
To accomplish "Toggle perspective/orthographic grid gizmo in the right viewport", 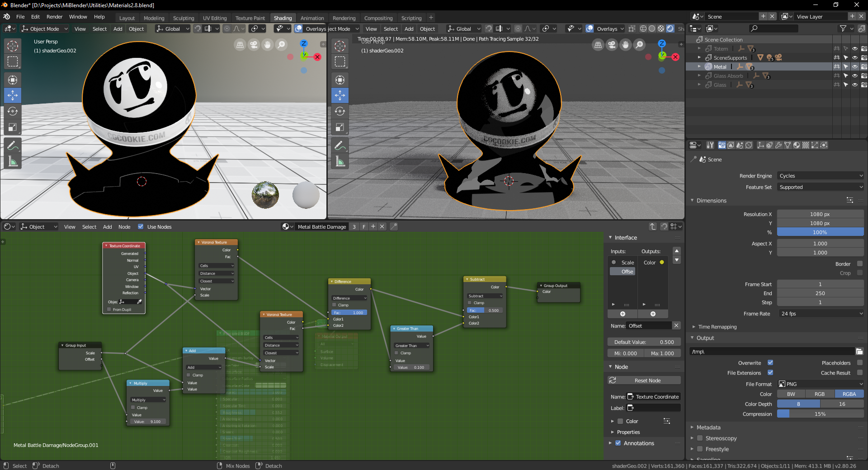I will point(598,45).
